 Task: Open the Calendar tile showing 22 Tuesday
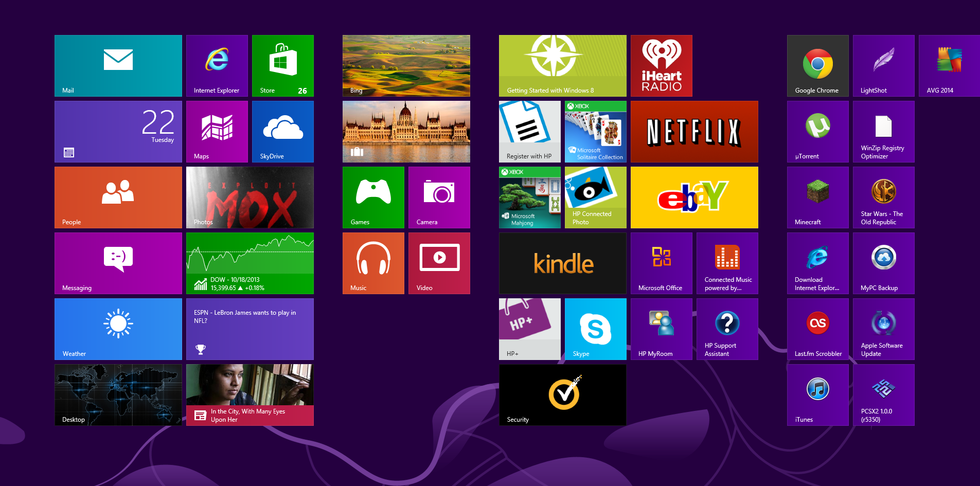click(118, 131)
